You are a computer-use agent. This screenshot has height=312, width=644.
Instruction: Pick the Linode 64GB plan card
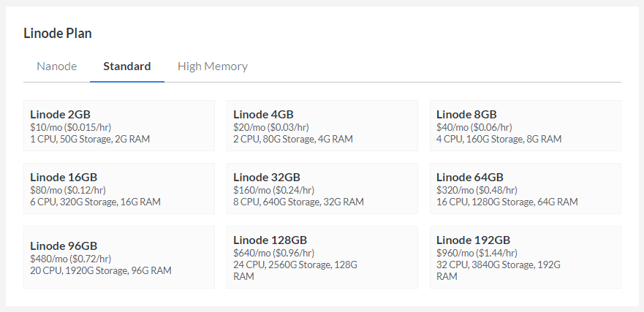coord(526,189)
